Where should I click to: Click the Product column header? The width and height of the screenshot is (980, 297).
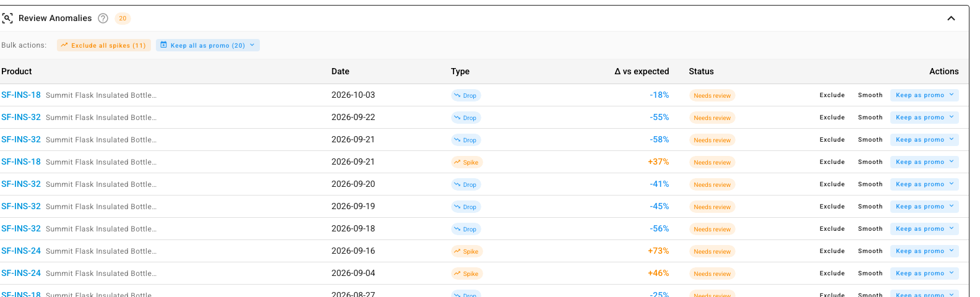[x=17, y=71]
